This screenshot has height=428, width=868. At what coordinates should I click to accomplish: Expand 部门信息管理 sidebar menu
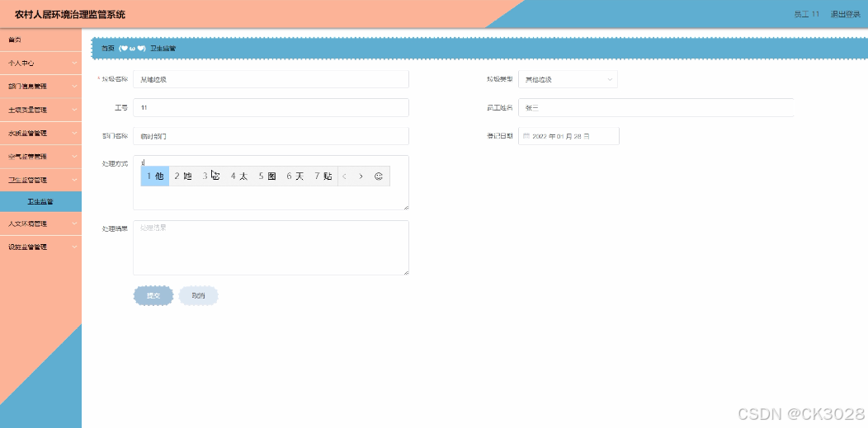coord(40,87)
